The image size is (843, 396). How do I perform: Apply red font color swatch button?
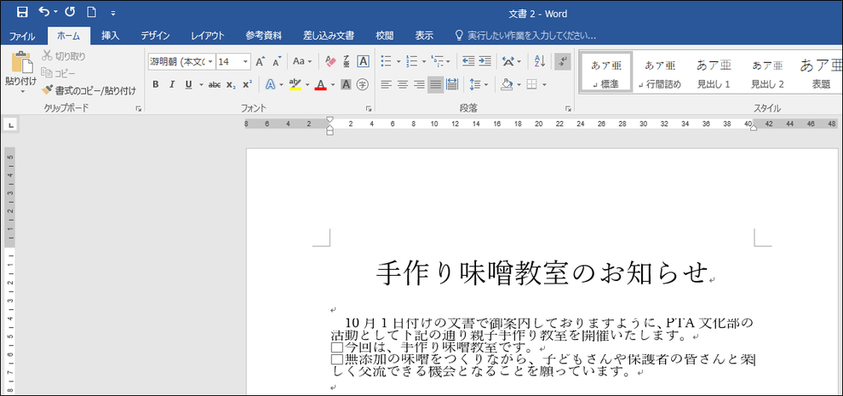tap(321, 84)
